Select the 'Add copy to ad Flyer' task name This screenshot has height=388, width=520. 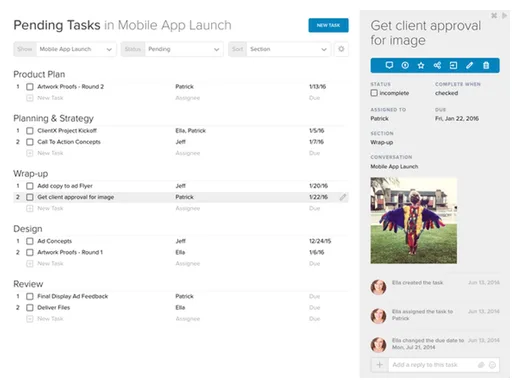pos(65,186)
